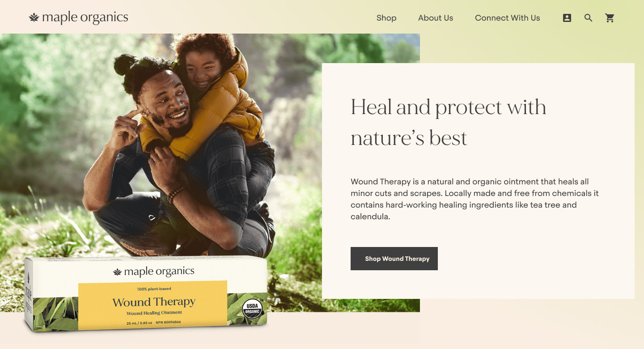Click the Wound Therapy description paragraph

pos(475,199)
